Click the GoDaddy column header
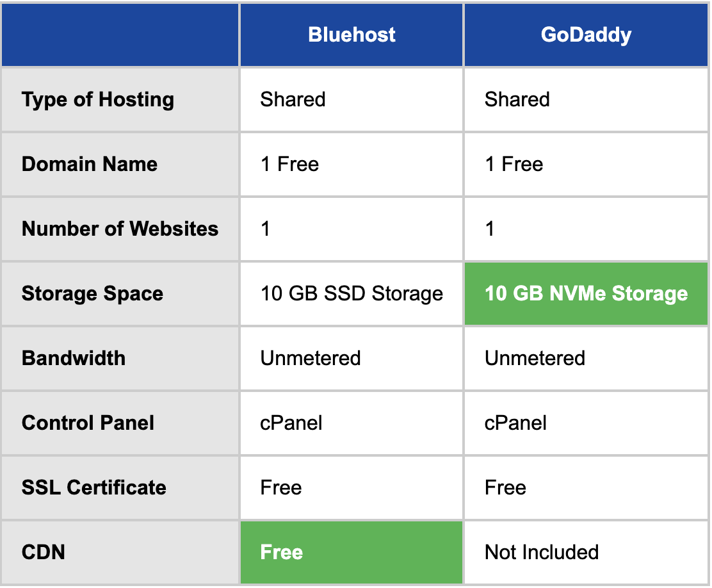Viewport: 712px width, 588px height. click(586, 35)
